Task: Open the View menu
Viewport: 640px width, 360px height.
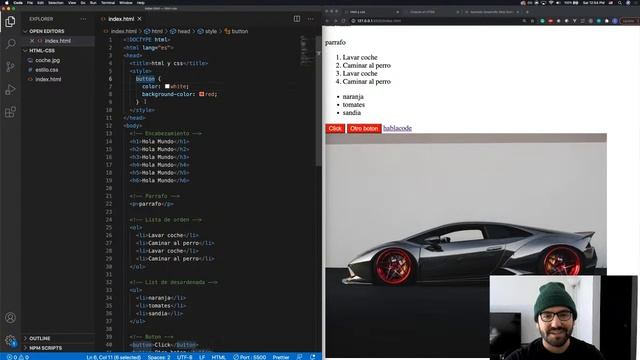Action: coord(72,2)
